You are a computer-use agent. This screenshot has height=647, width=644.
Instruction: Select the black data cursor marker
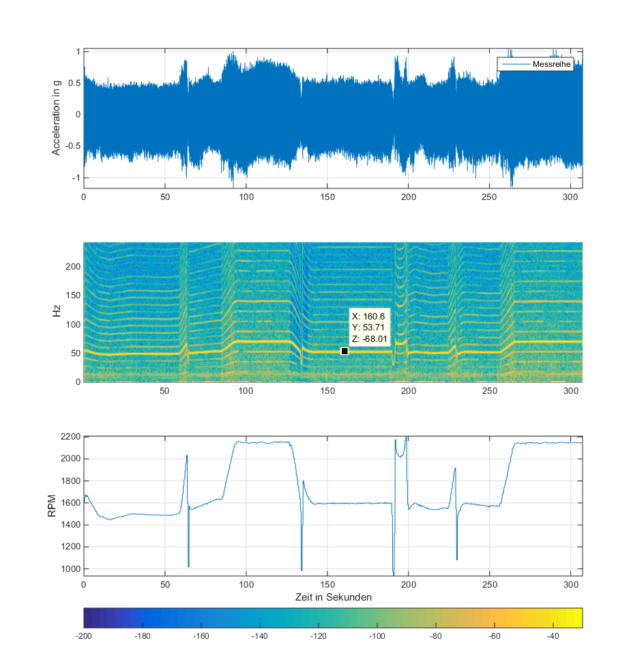pos(345,351)
